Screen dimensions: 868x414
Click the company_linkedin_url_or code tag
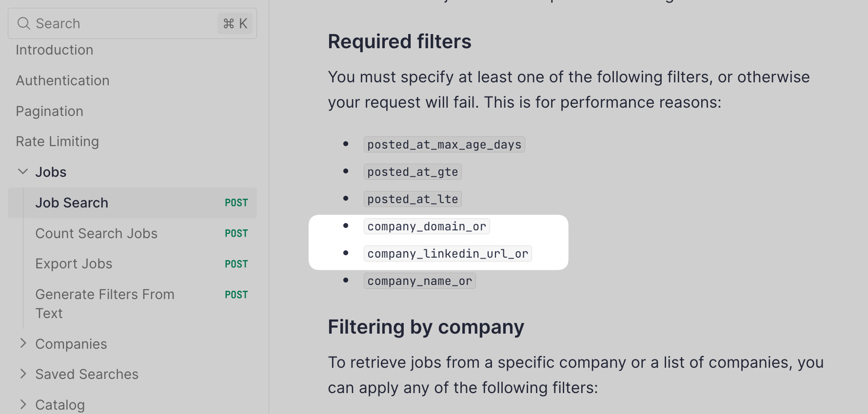click(448, 254)
